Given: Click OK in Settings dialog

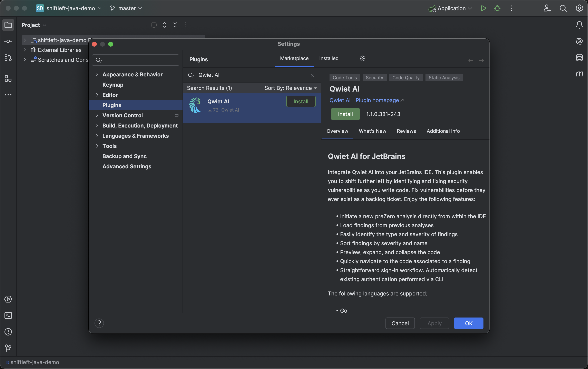Looking at the screenshot, I should point(469,323).
